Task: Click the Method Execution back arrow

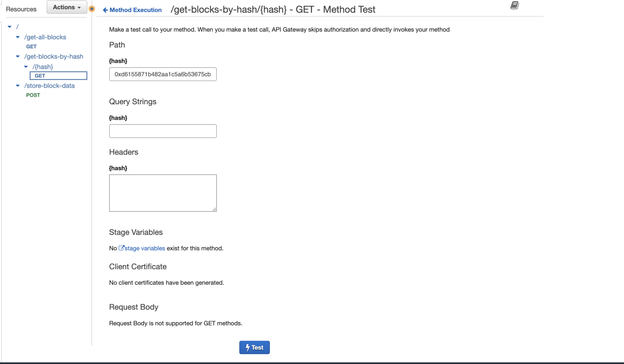Action: pos(105,10)
